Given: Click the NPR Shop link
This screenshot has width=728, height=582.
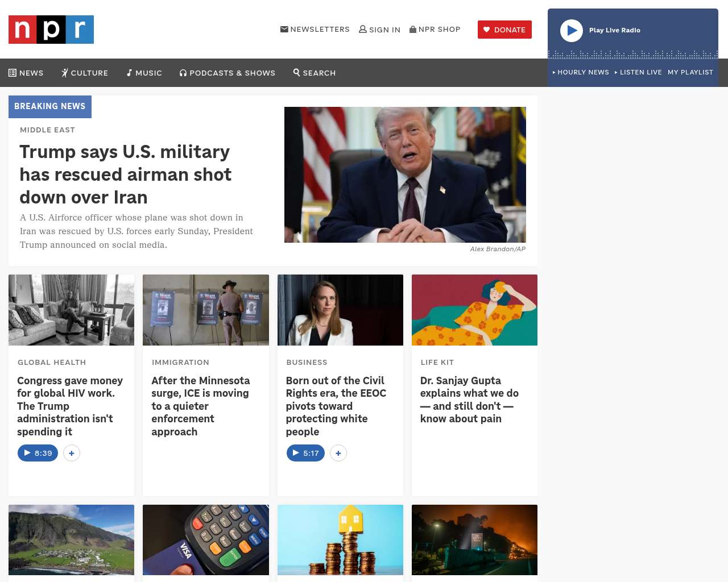Looking at the screenshot, I should (435, 29).
